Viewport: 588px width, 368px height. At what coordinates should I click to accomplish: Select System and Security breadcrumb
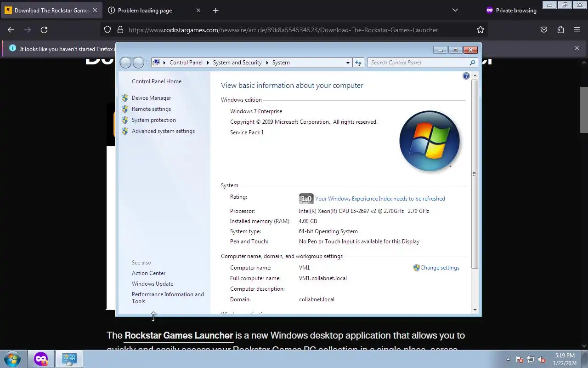pyautogui.click(x=237, y=63)
